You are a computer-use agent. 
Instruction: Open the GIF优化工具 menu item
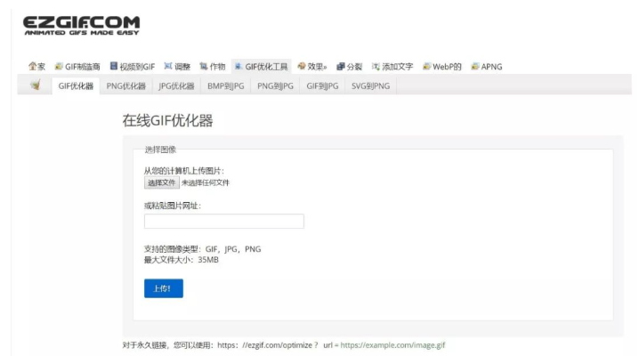262,67
